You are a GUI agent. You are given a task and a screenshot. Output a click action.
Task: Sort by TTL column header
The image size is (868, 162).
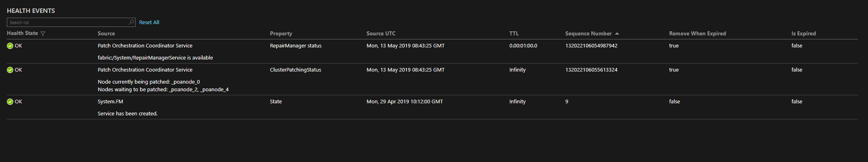(x=514, y=34)
